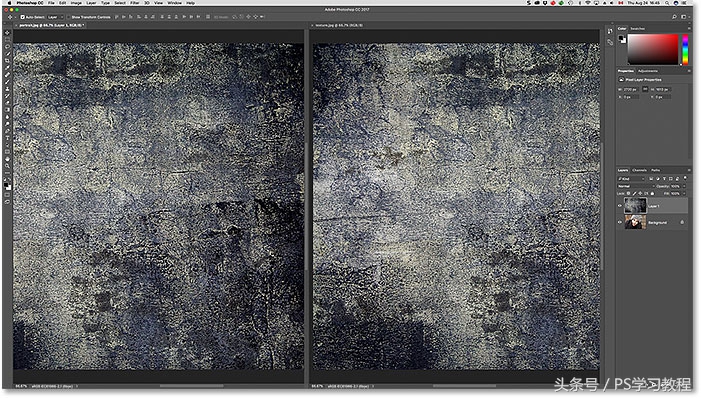Switch to the Channels tab
Viewport: 701px width, 398px height.
coord(639,170)
